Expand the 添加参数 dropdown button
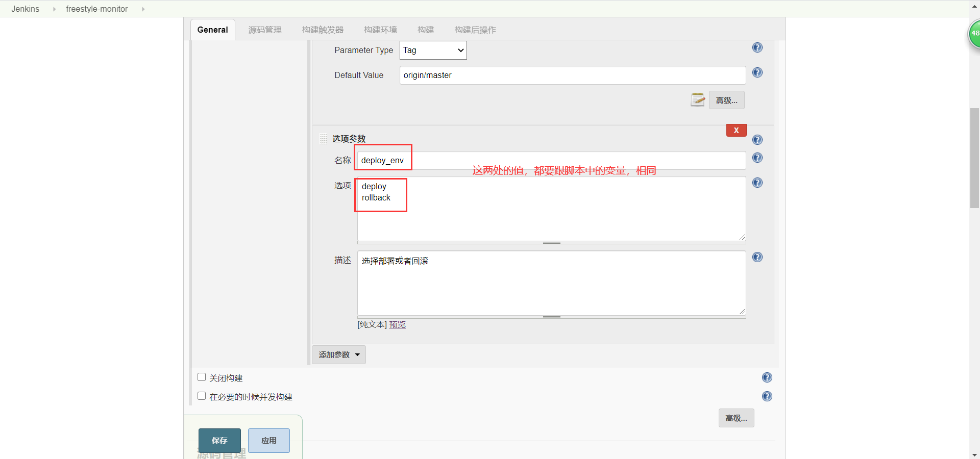Viewport: 980px width, 459px height. tap(339, 354)
